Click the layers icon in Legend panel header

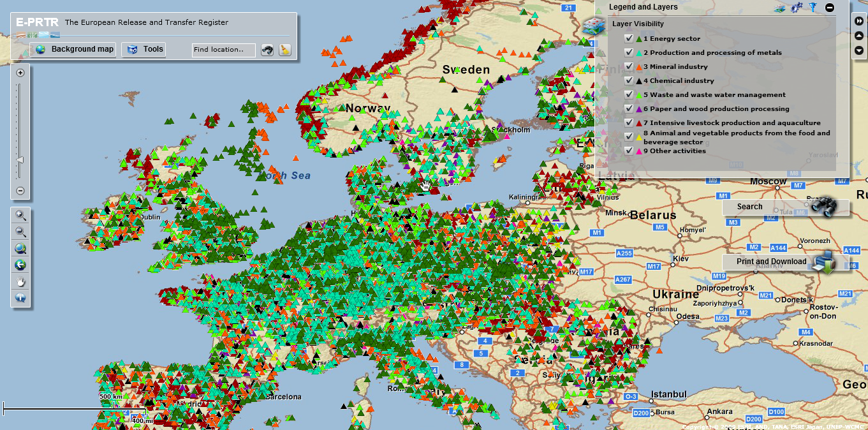click(x=780, y=8)
